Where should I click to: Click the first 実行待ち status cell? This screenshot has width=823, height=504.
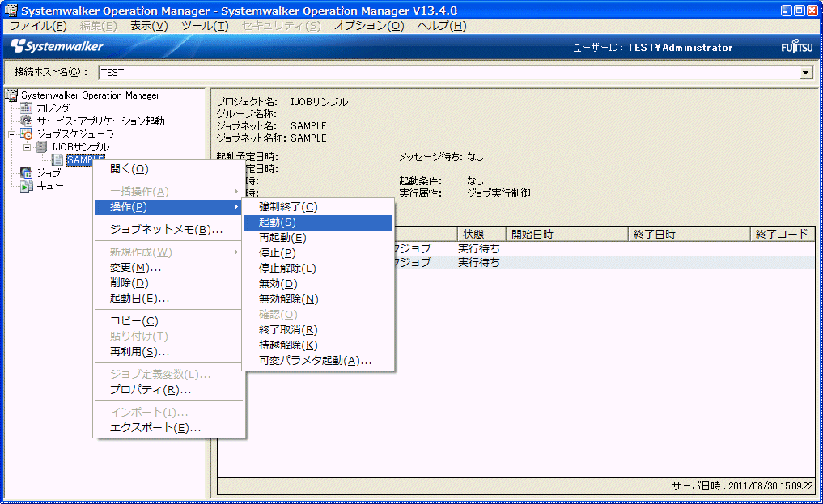click(479, 248)
